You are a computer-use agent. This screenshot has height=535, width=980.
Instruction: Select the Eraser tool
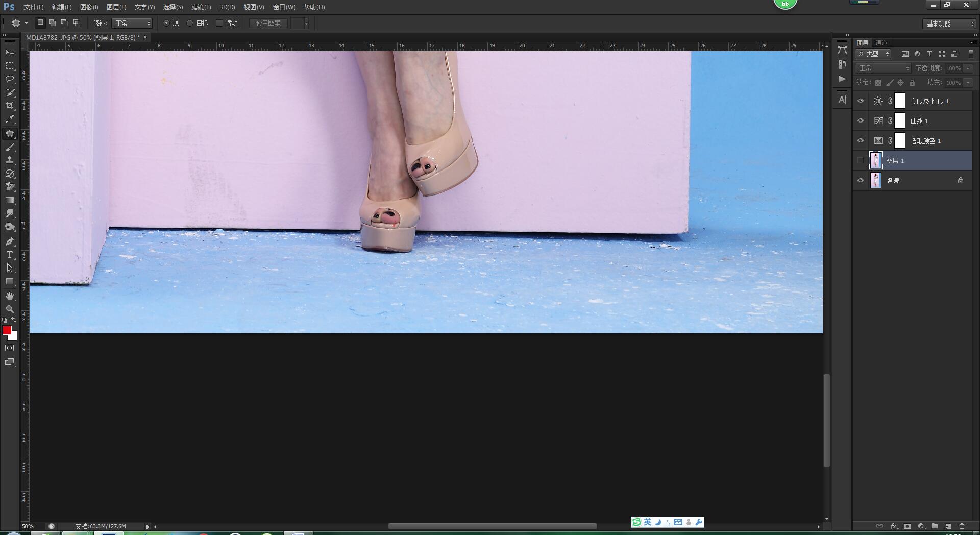click(10, 187)
